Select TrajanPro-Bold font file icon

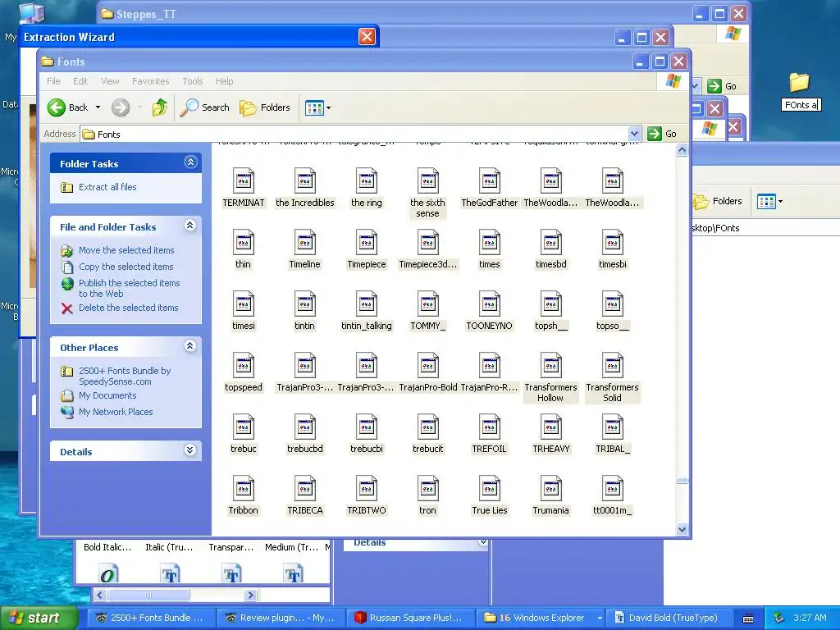coord(427,365)
